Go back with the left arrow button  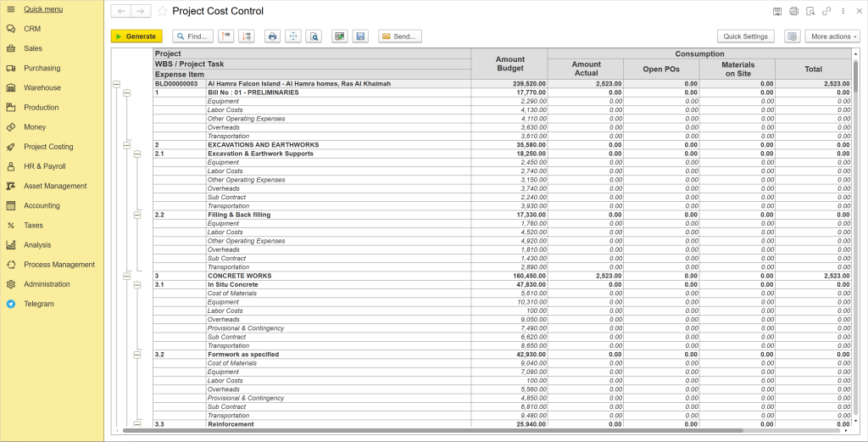point(121,11)
